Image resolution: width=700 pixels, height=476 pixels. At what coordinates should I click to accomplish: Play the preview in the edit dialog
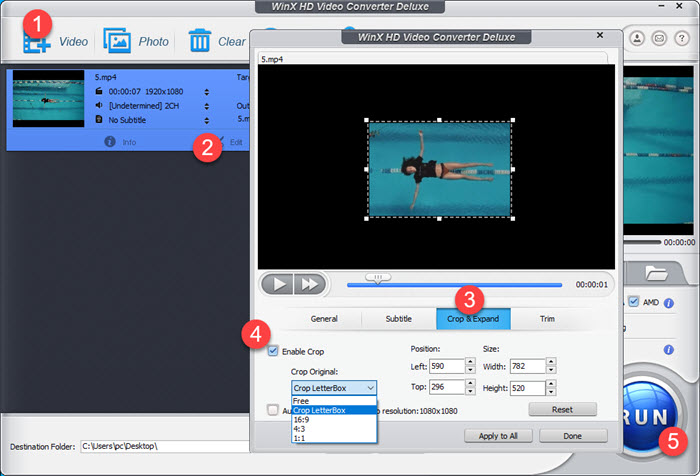[x=277, y=284]
